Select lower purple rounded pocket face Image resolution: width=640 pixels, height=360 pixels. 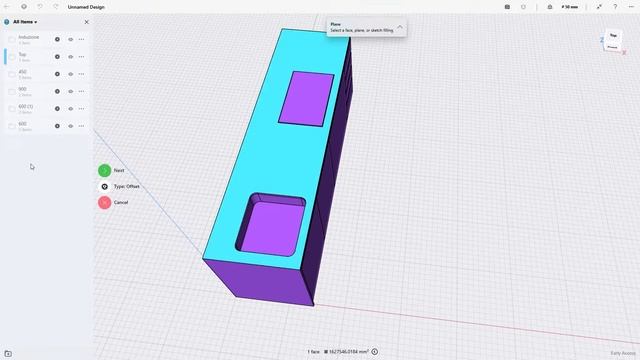[273, 228]
